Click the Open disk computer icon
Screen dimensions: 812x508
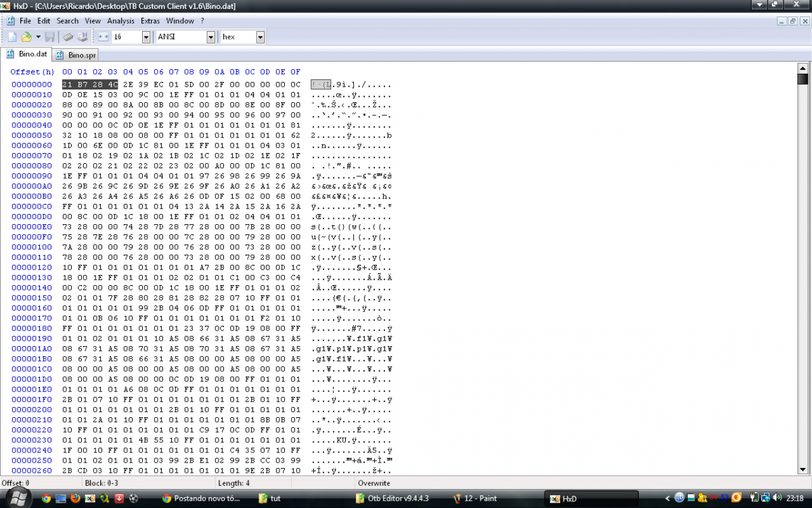[x=82, y=37]
